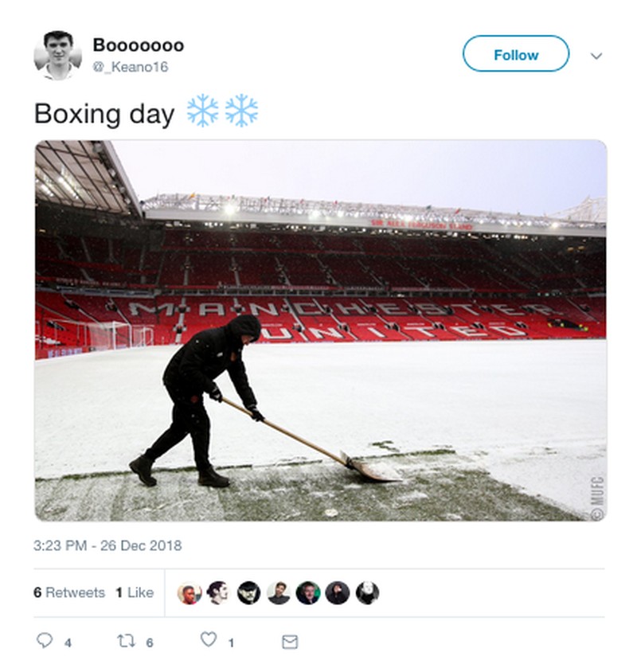The image size is (637, 672).
Task: Click the reply speech bubble icon
Action: 45,640
